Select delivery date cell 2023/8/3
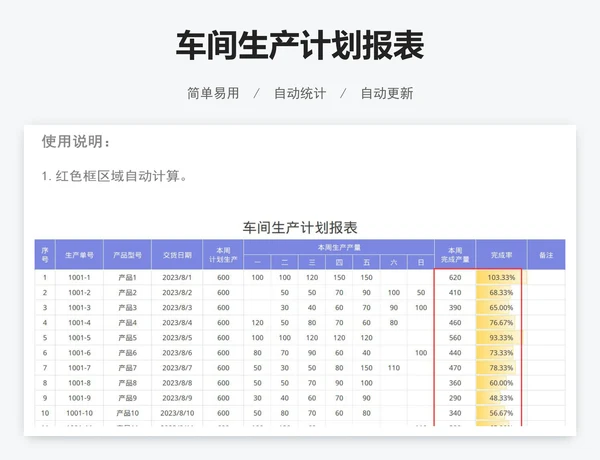 [x=177, y=308]
